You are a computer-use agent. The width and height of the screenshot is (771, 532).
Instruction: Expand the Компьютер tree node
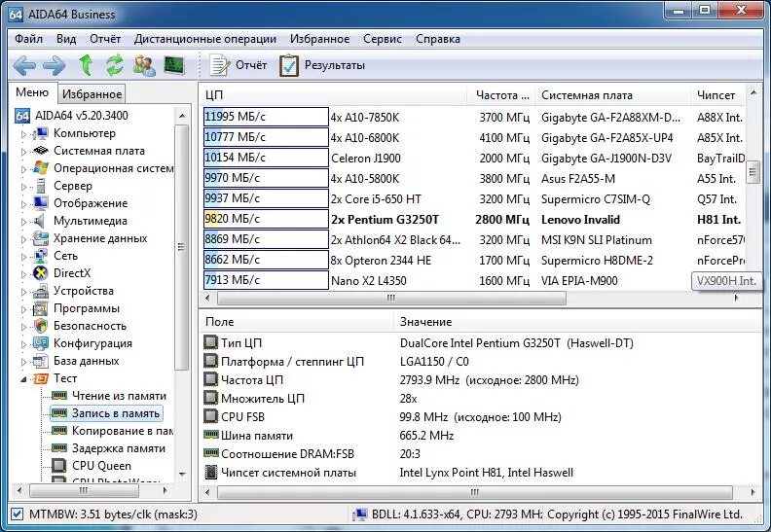[x=23, y=133]
